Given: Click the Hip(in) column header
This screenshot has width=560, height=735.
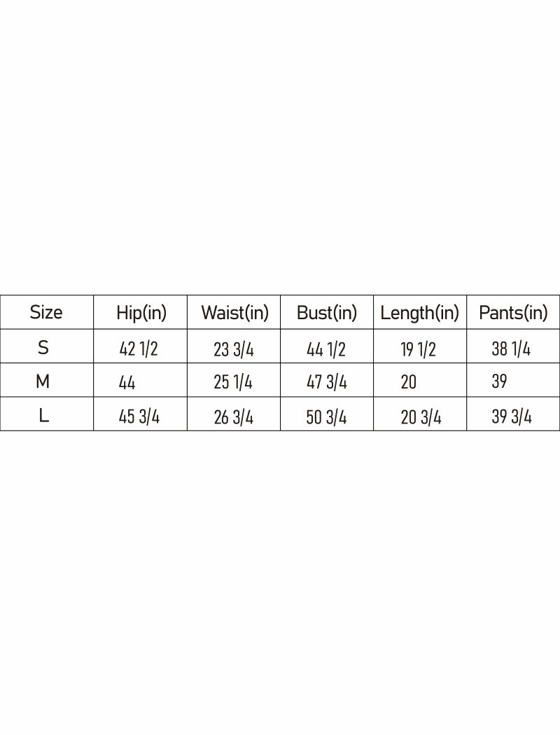Looking at the screenshot, I should click(x=141, y=313).
